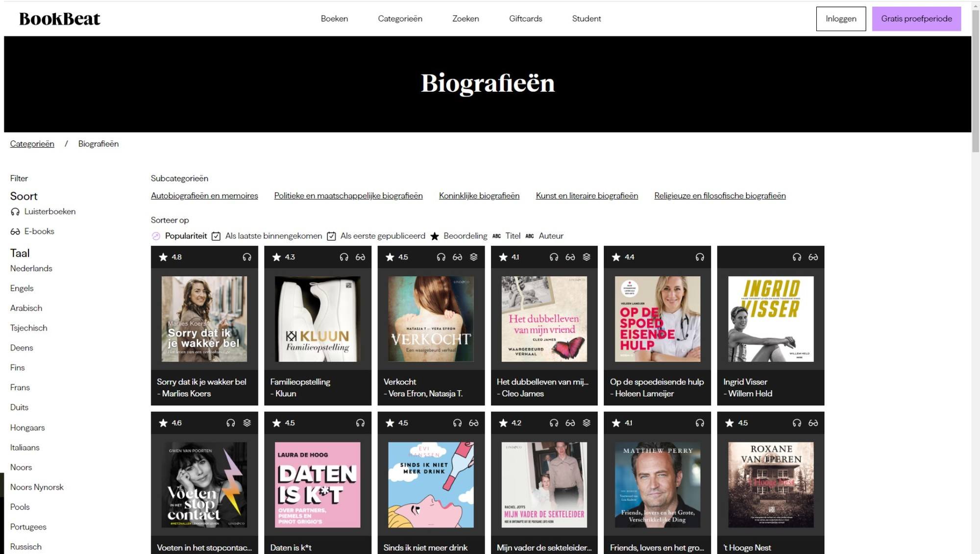Filter language Duits

click(19, 407)
